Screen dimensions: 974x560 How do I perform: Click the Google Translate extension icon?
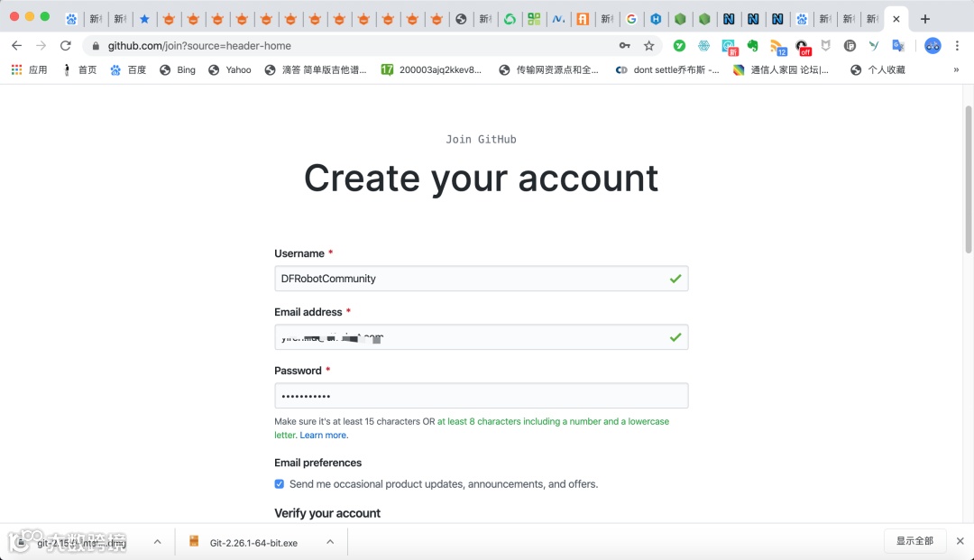[x=898, y=45]
